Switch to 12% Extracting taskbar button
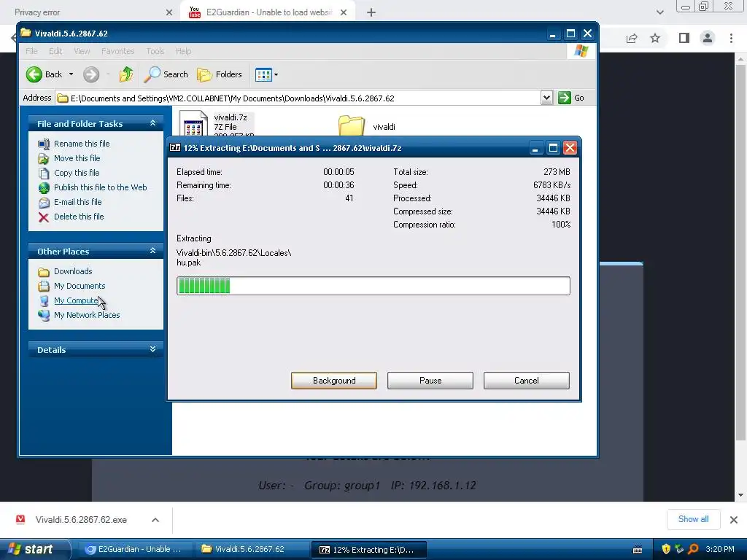This screenshot has width=747, height=560. (x=368, y=550)
